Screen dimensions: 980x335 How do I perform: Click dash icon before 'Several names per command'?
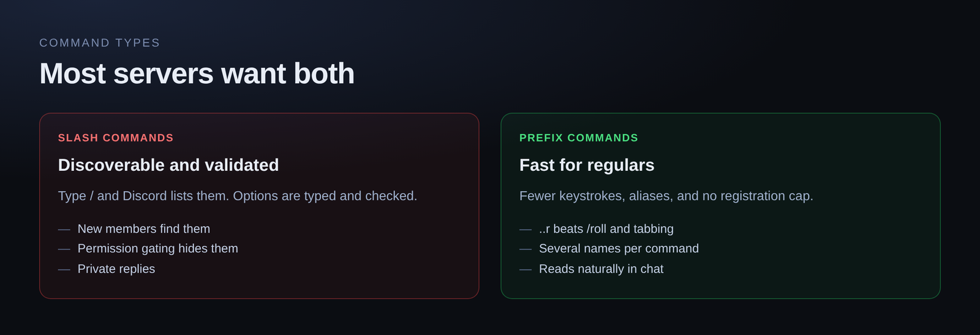click(526, 249)
